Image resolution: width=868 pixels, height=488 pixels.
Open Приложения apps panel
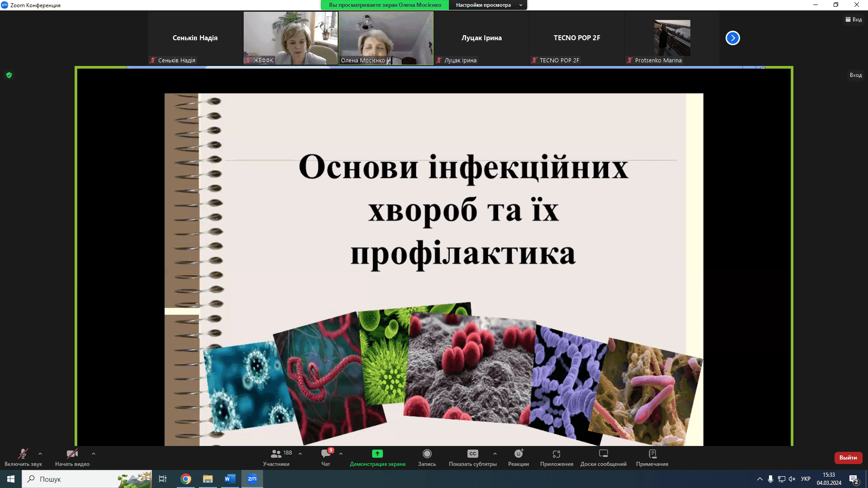click(557, 457)
